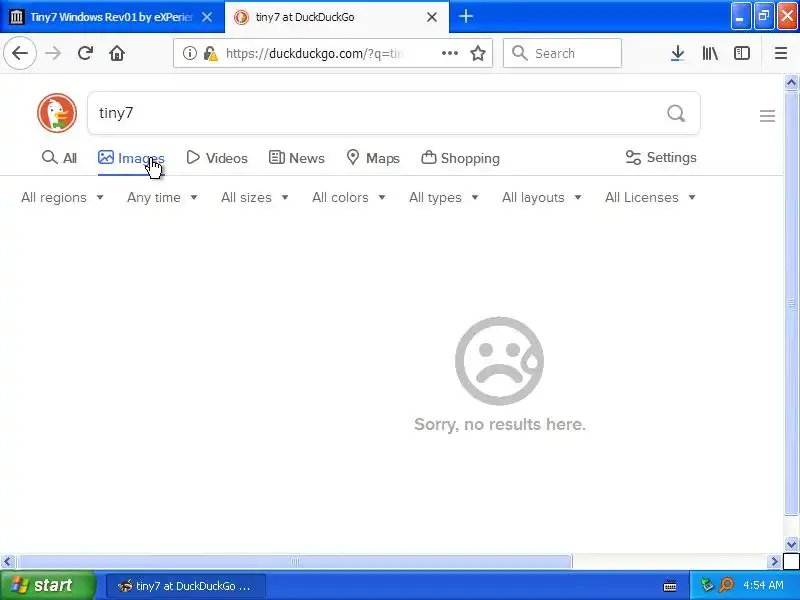
Task: Click the forward navigation arrow
Action: (x=53, y=53)
